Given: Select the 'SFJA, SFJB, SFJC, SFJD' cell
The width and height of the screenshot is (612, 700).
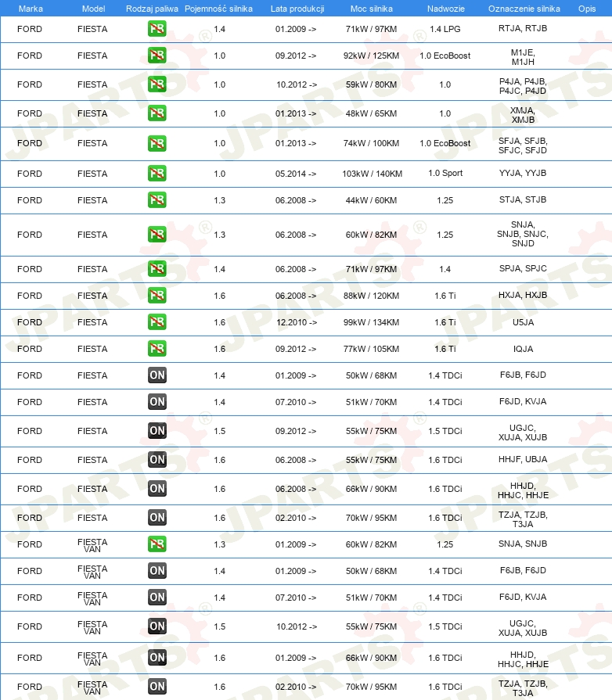Looking at the screenshot, I should [523, 145].
